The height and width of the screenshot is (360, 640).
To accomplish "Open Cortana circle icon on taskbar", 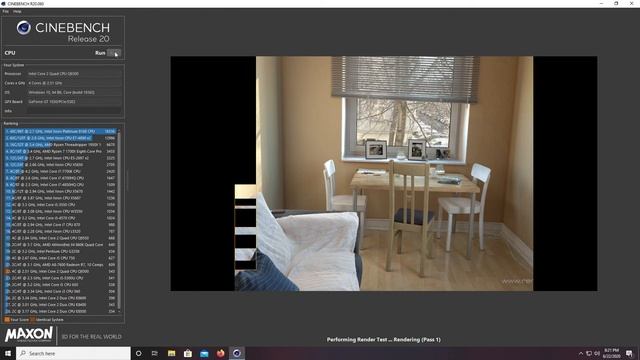I will click(138, 353).
